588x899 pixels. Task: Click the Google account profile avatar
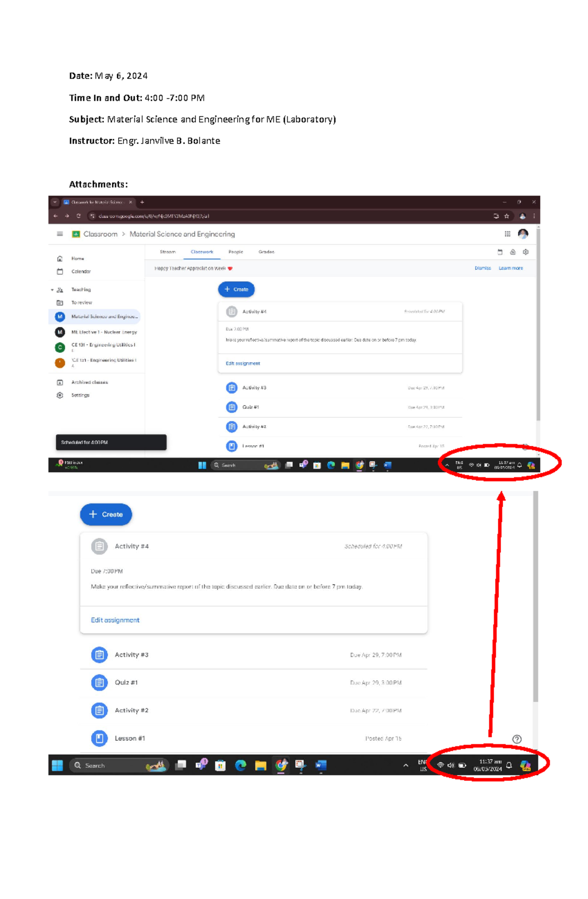click(523, 234)
